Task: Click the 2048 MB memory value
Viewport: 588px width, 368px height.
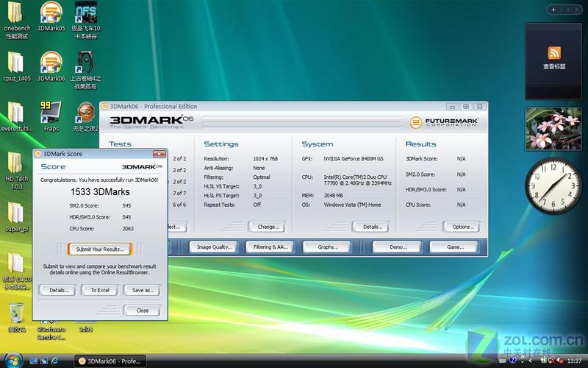Action: 334,195
